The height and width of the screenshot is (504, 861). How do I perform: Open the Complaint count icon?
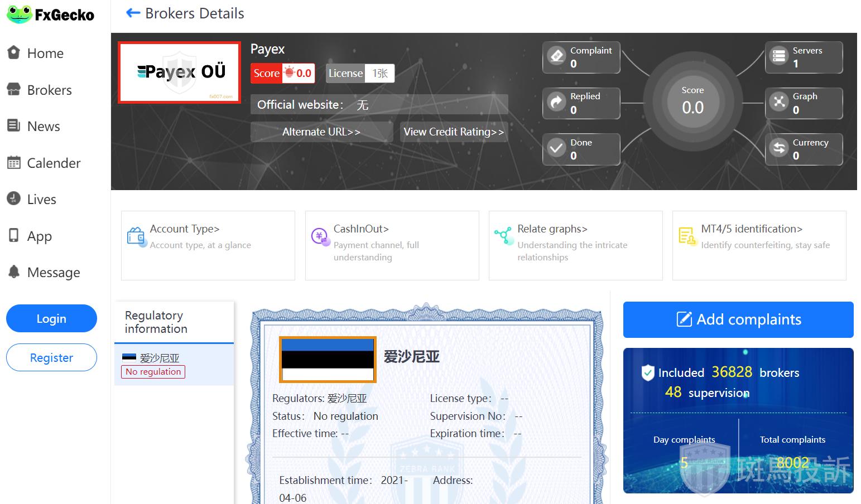click(557, 56)
